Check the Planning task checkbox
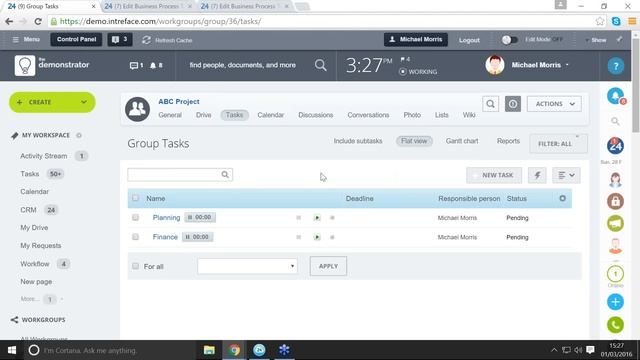Viewport: 640px width, 360px height. pyautogui.click(x=135, y=218)
